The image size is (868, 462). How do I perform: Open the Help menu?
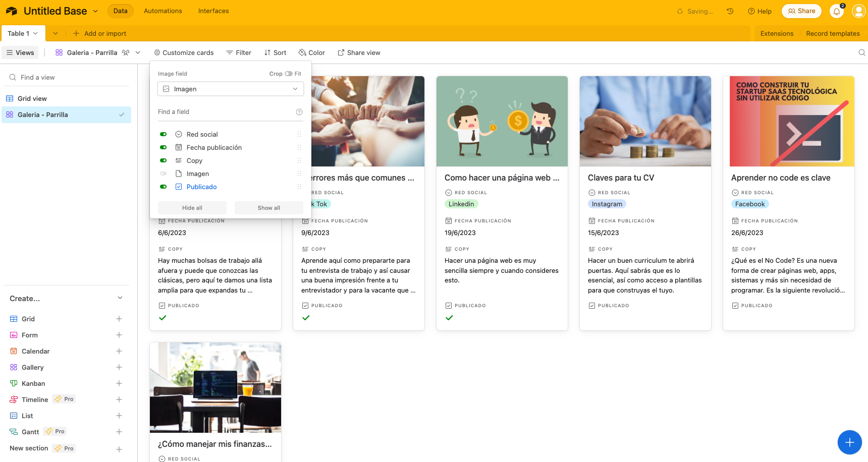coord(759,11)
